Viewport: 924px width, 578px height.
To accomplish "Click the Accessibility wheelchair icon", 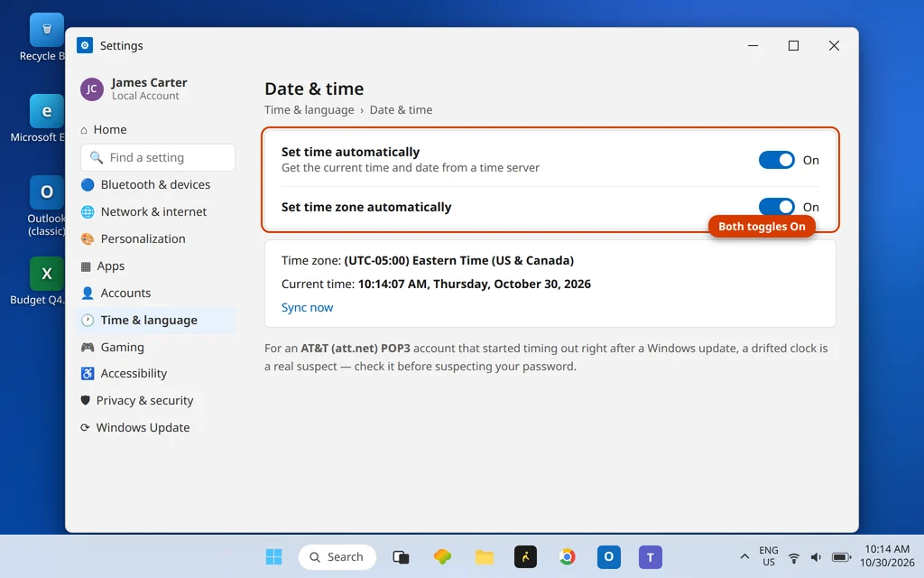I will (x=88, y=373).
